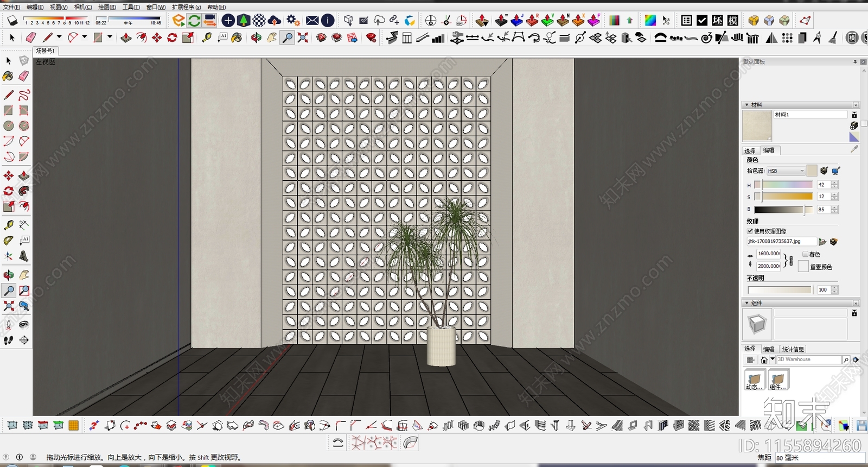Click the Section Plane tool in left toolbar

pyautogui.click(x=24, y=340)
